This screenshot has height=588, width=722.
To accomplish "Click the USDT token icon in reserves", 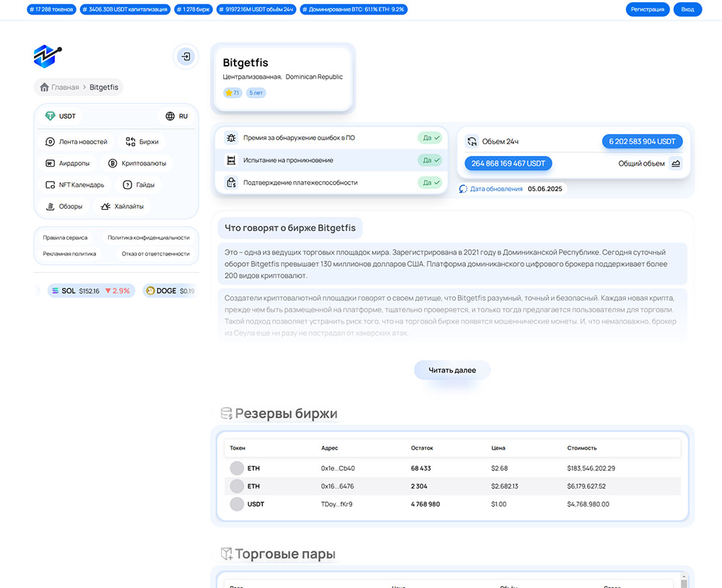I will [237, 504].
